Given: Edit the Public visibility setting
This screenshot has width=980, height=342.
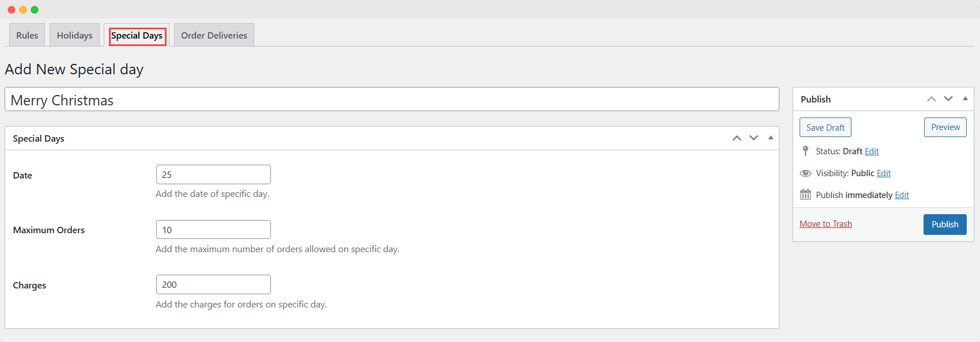Looking at the screenshot, I should (x=883, y=173).
